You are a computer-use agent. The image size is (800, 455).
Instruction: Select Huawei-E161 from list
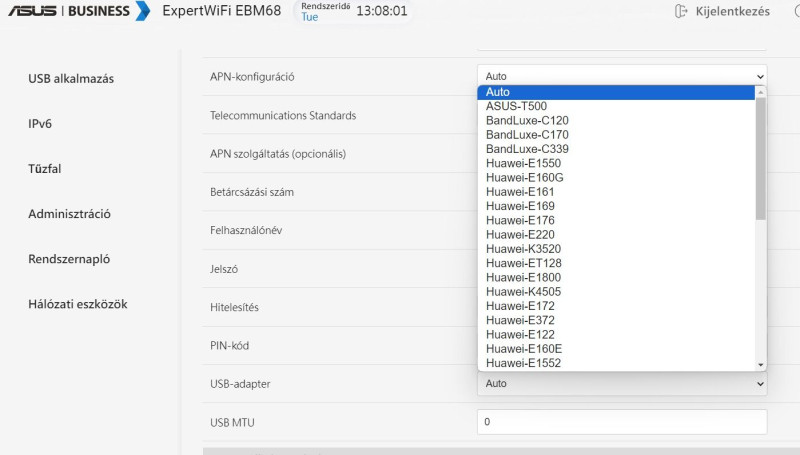pyautogui.click(x=616, y=192)
